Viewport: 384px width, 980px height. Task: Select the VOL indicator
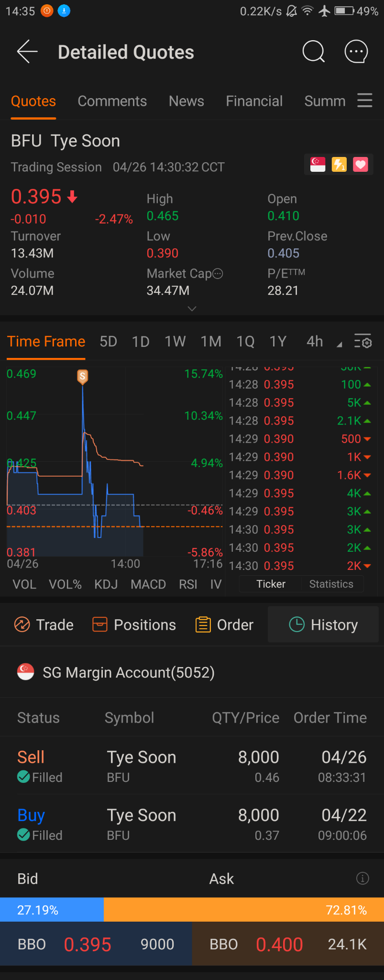tap(24, 584)
